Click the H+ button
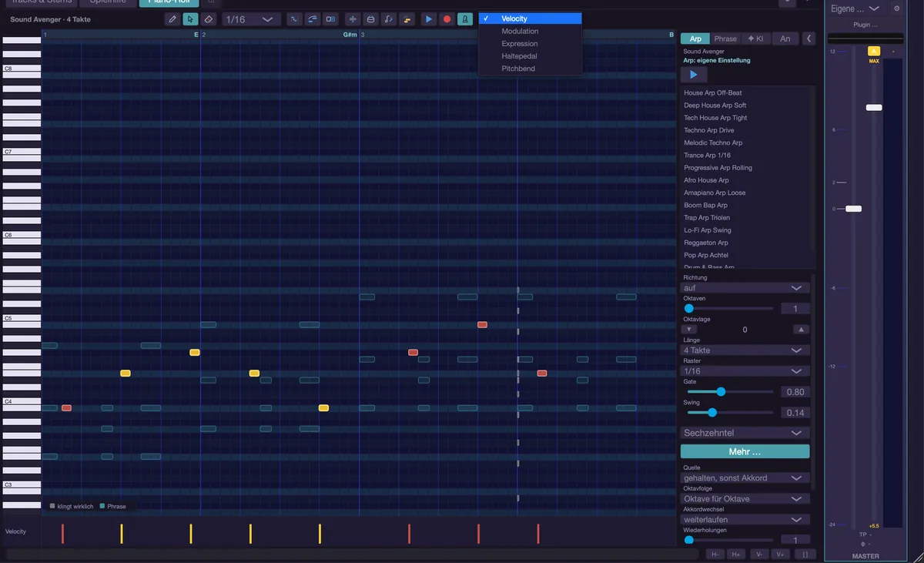 tap(736, 555)
